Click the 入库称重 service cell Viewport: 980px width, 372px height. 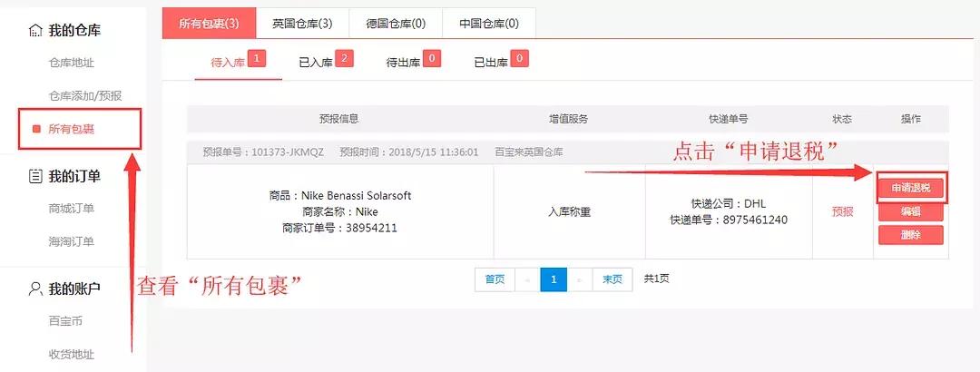pyautogui.click(x=569, y=212)
